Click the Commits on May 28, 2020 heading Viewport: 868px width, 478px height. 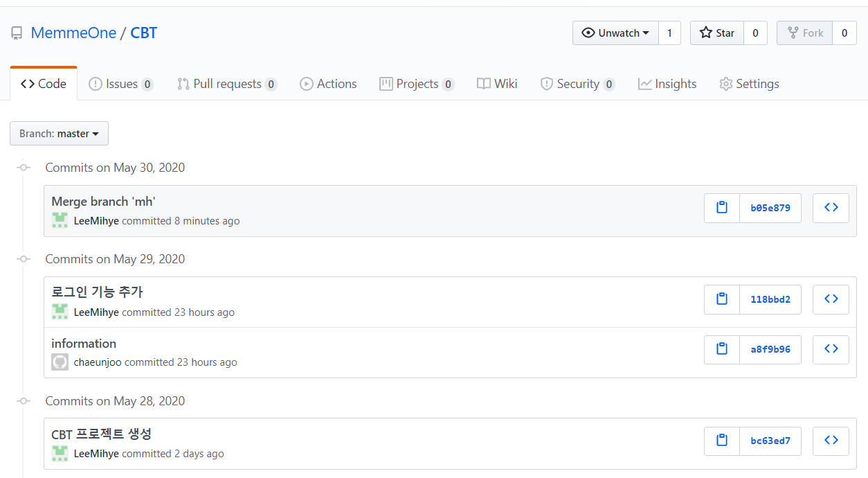click(x=115, y=401)
